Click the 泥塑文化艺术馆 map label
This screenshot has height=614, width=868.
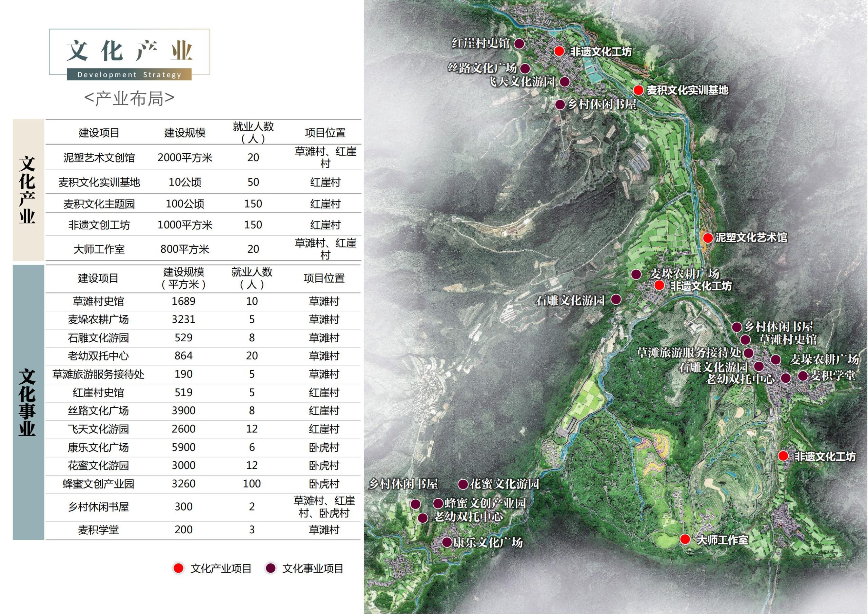click(x=752, y=237)
